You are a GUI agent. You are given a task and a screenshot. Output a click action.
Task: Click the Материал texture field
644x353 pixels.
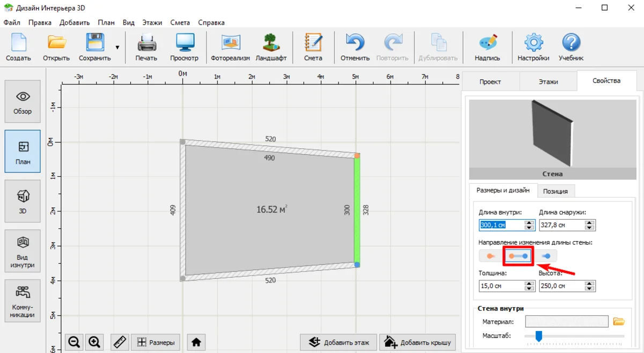pyautogui.click(x=567, y=321)
